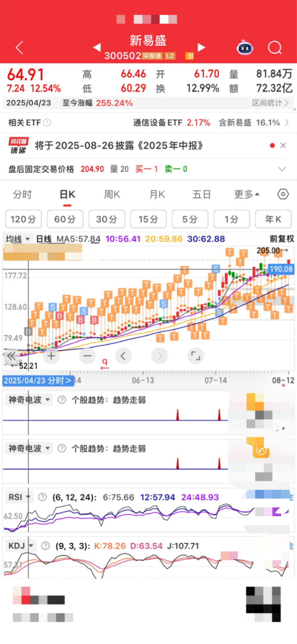Image resolution: width=297 pixels, height=644 pixels.
Task: Dismiss the 2025年中报 notice with X
Action: pyautogui.click(x=283, y=145)
